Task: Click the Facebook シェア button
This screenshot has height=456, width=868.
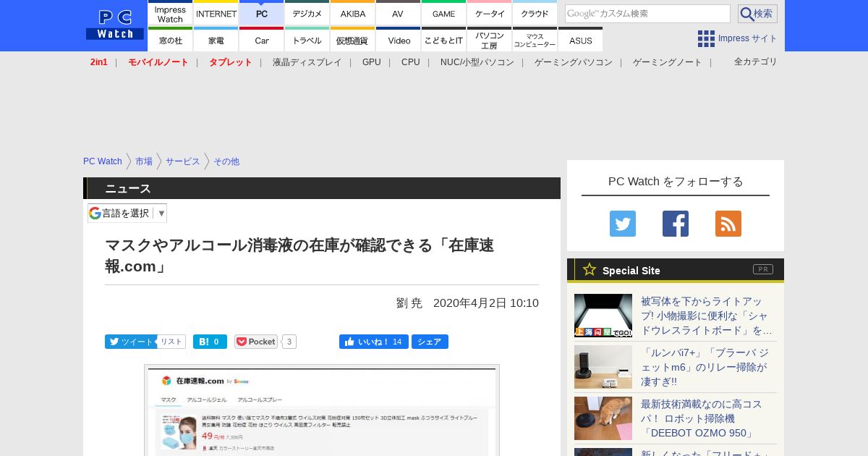Action: (430, 342)
